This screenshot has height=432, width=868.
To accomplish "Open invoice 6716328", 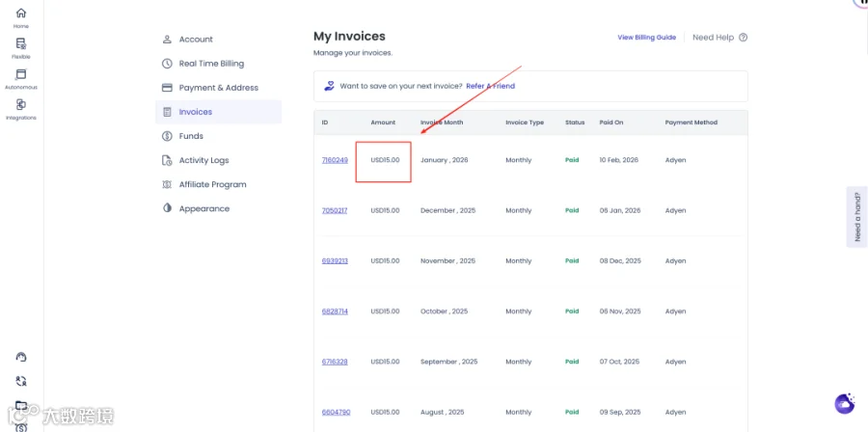I will coord(335,362).
